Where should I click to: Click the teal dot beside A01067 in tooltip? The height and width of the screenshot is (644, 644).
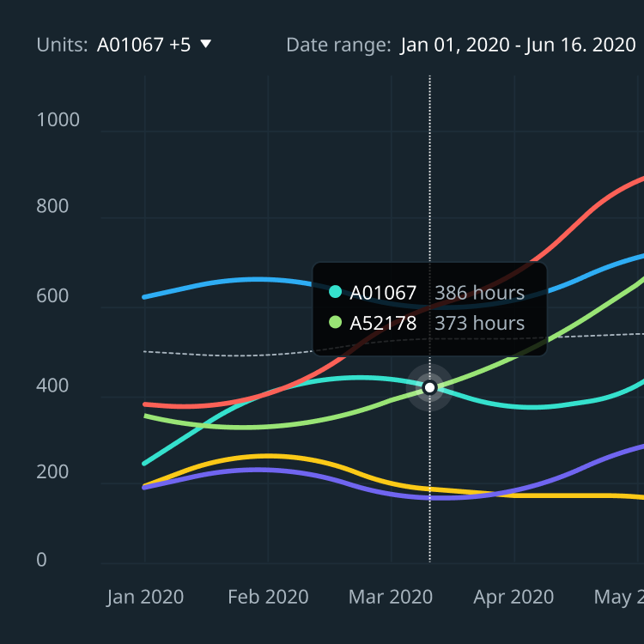coord(335,293)
